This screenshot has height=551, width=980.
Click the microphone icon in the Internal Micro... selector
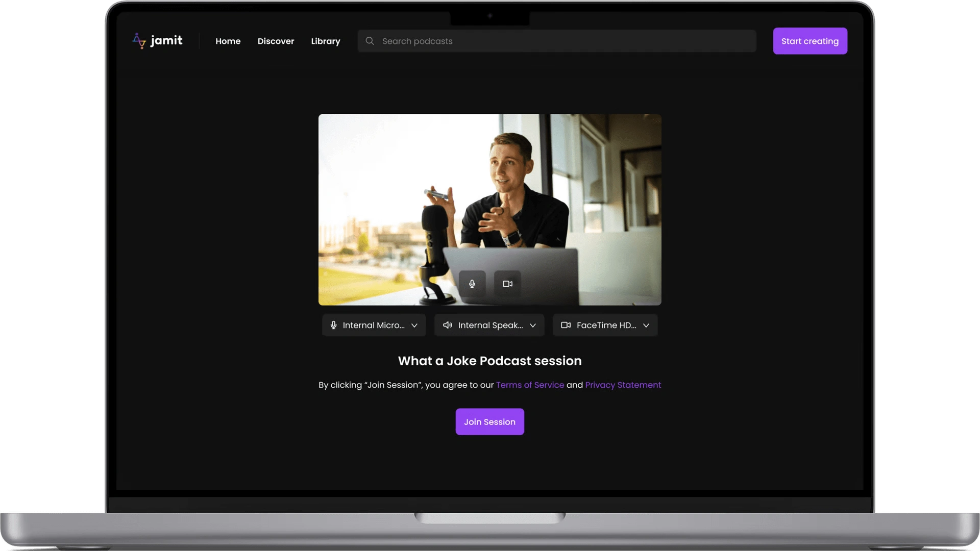[333, 325]
